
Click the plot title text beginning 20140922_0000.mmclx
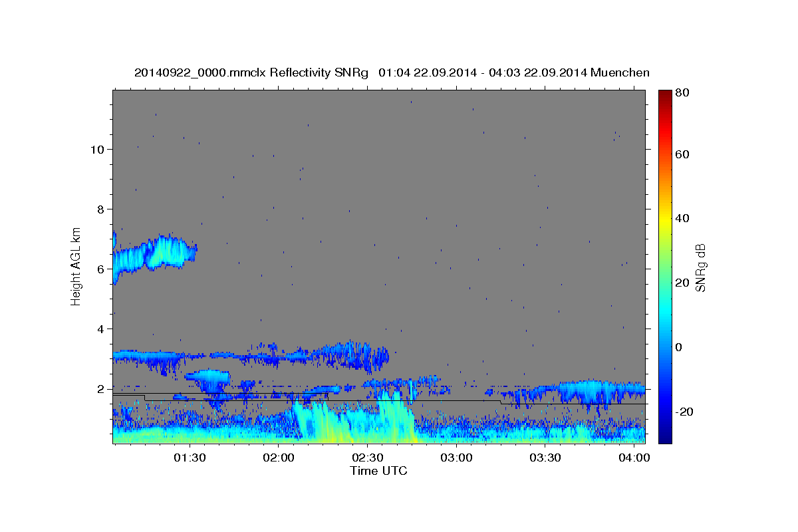(x=392, y=72)
